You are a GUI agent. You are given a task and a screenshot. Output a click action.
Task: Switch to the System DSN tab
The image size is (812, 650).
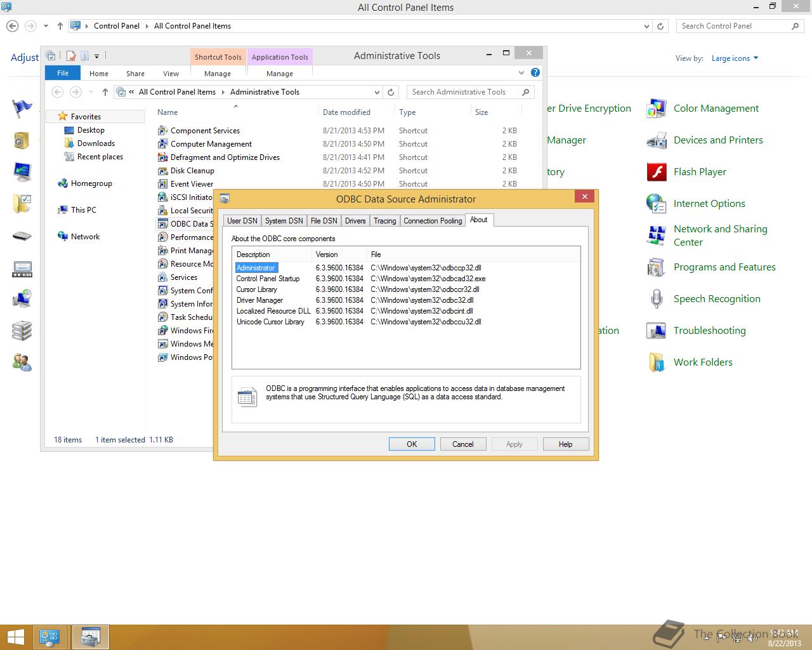coord(284,221)
